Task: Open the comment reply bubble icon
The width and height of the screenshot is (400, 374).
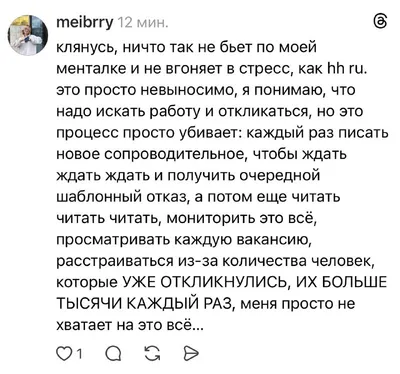Action: click(113, 354)
